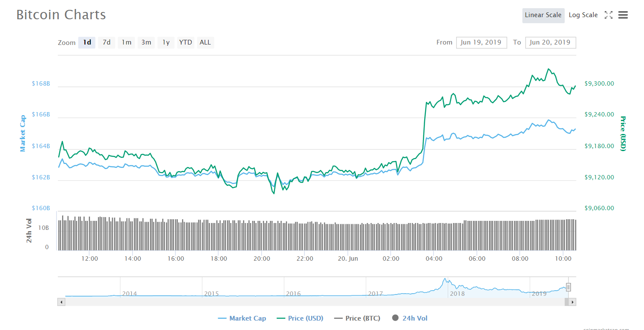Show ALL historical data range
644x330 pixels.
pos(205,42)
